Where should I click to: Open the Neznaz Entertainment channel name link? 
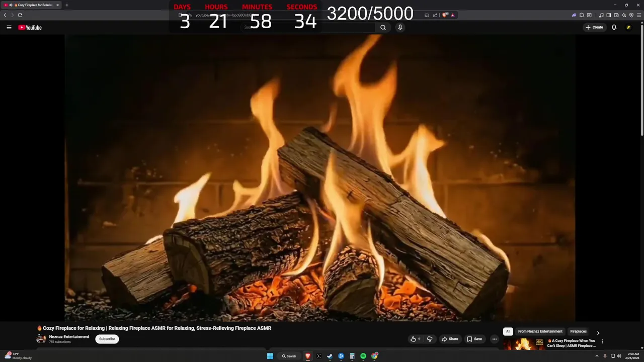69,337
